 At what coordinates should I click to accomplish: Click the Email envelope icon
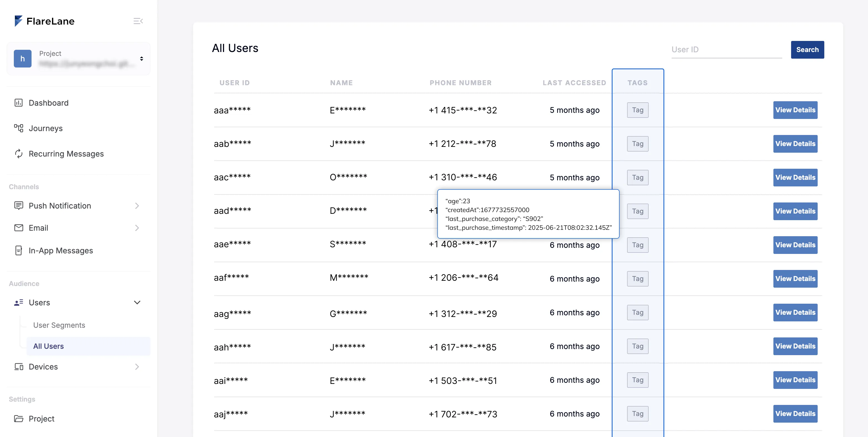tap(19, 228)
